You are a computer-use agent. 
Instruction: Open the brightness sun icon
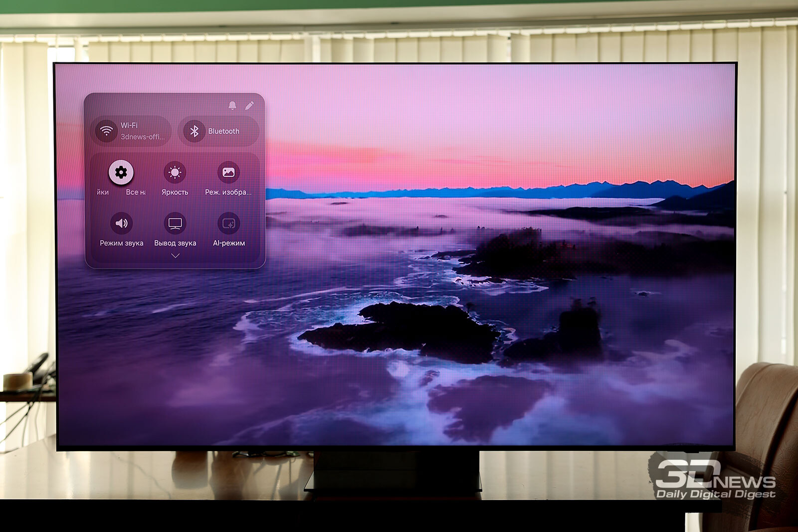pos(175,173)
